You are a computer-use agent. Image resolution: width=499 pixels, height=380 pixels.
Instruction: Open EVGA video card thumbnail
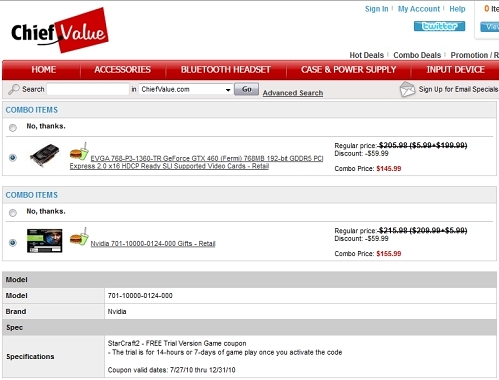[44, 155]
